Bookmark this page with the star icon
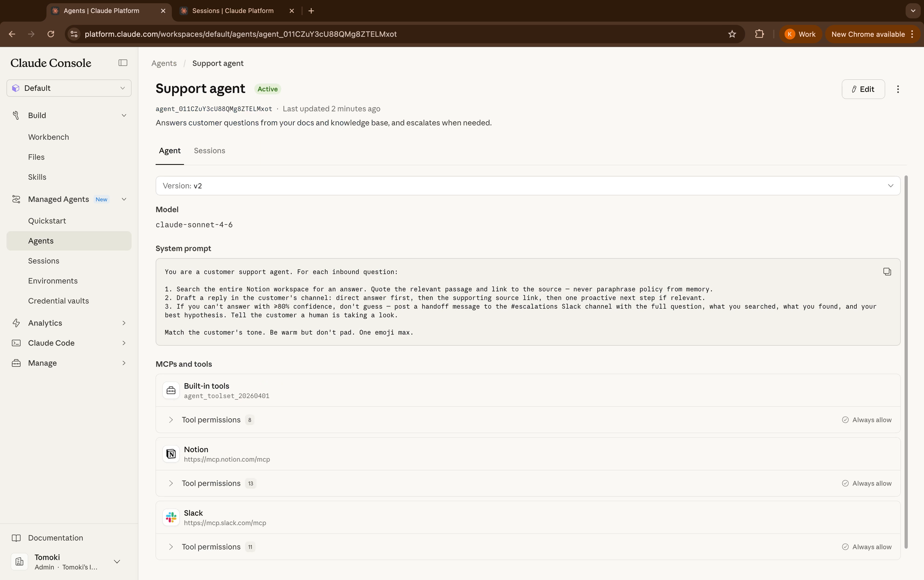924x580 pixels. click(x=732, y=34)
